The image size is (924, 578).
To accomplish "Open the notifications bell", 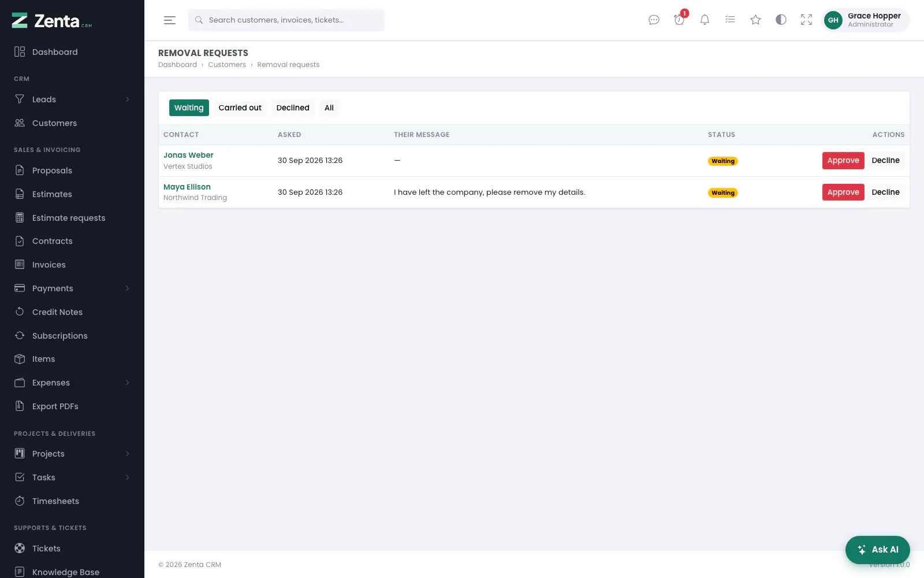I will click(x=705, y=20).
